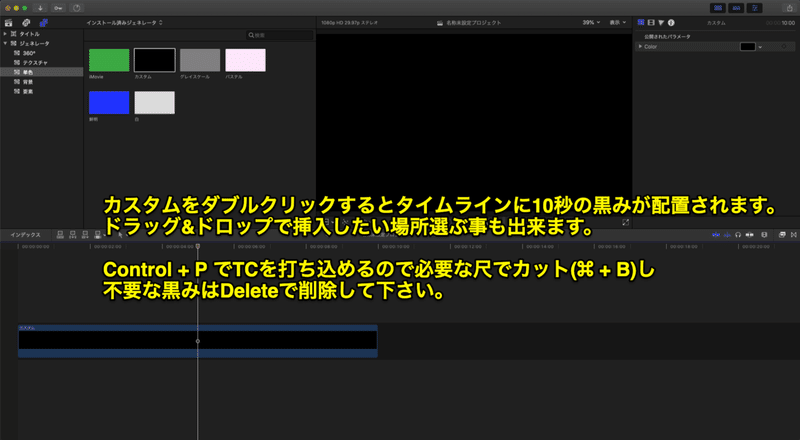Open the keyword editor key icon

[x=58, y=8]
